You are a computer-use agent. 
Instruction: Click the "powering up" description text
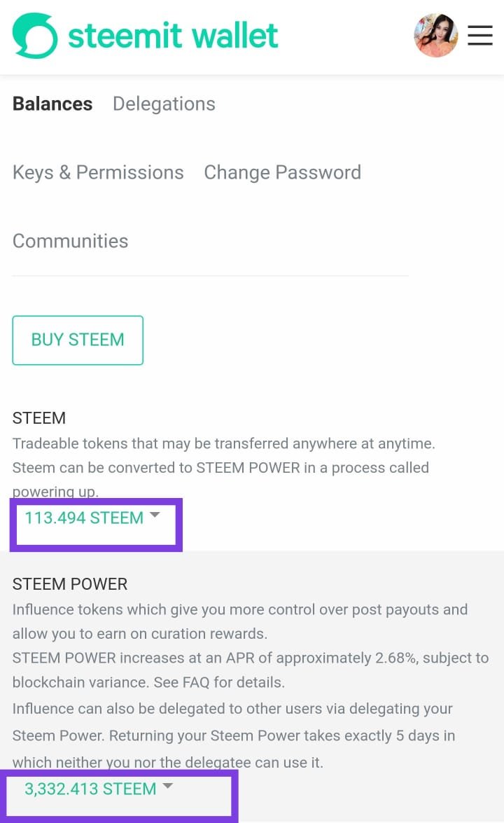point(55,492)
